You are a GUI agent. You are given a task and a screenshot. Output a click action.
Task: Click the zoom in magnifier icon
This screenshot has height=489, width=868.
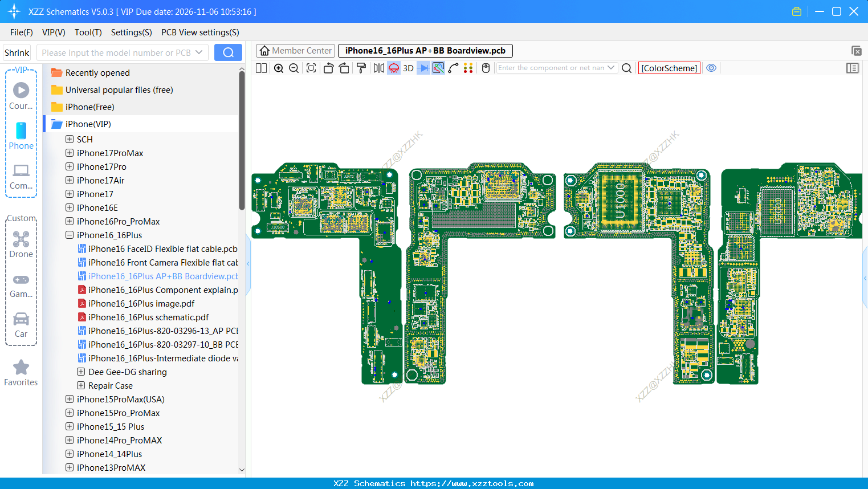279,68
